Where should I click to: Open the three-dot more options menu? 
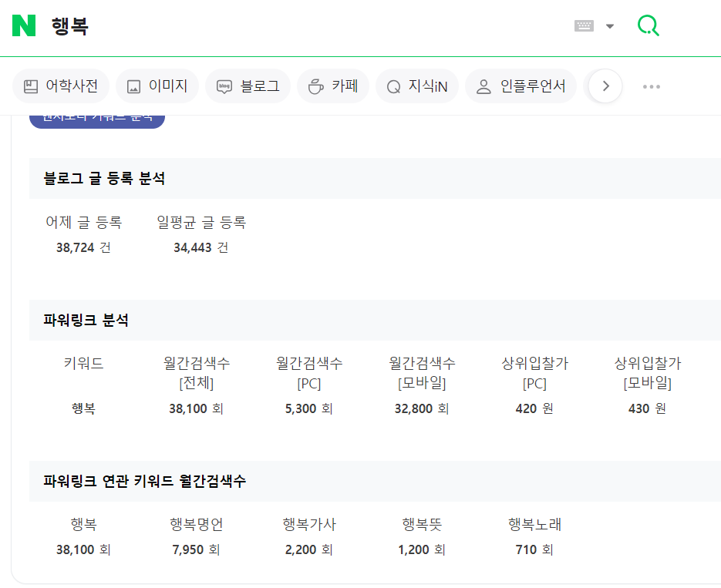[652, 86]
